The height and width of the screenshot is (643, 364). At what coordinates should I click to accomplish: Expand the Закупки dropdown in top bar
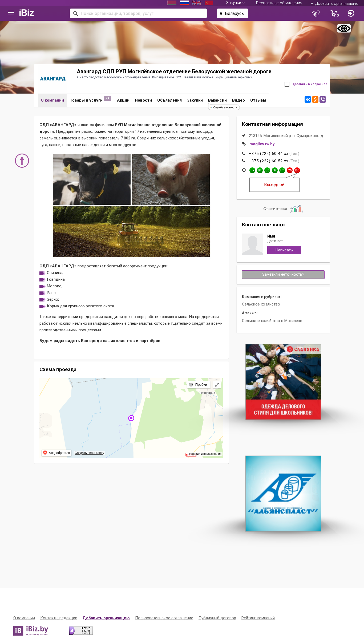[x=235, y=3]
